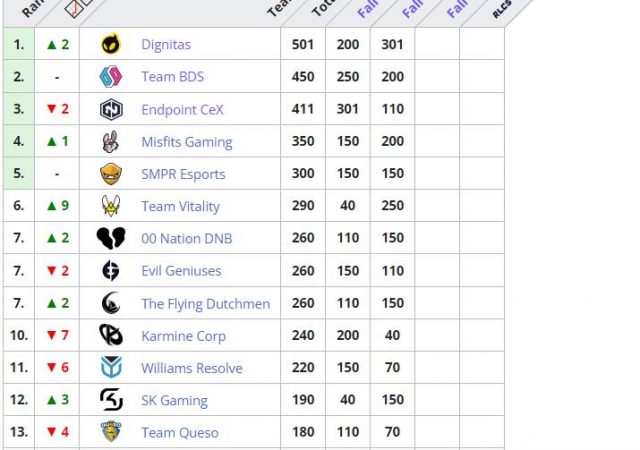Open the Dignitas team link
Image resolution: width=640 pixels, height=450 pixels.
tap(166, 44)
